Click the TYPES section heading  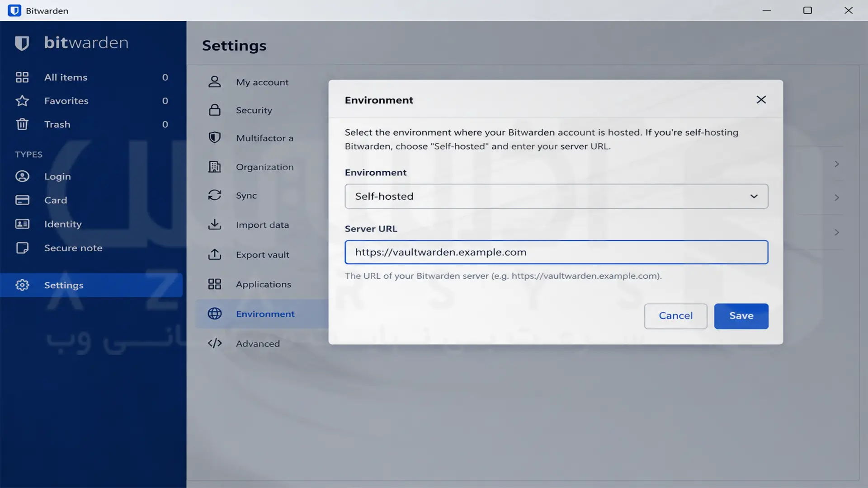pos(28,155)
